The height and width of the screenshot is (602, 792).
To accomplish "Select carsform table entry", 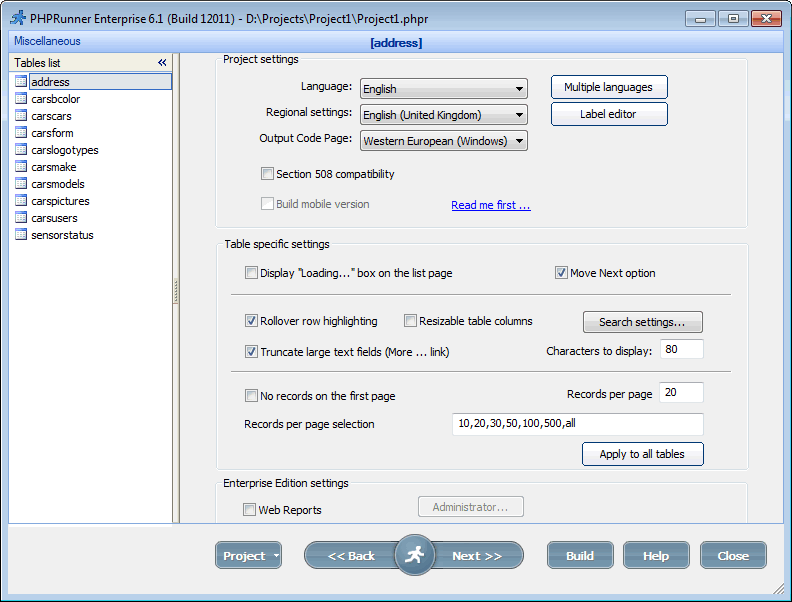I will point(52,133).
